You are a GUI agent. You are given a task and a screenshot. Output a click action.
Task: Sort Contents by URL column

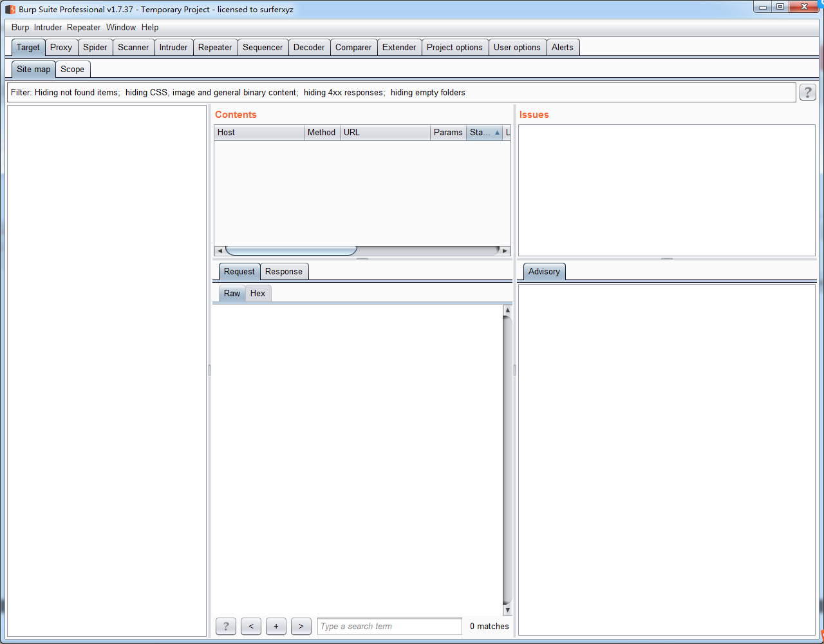click(x=385, y=133)
